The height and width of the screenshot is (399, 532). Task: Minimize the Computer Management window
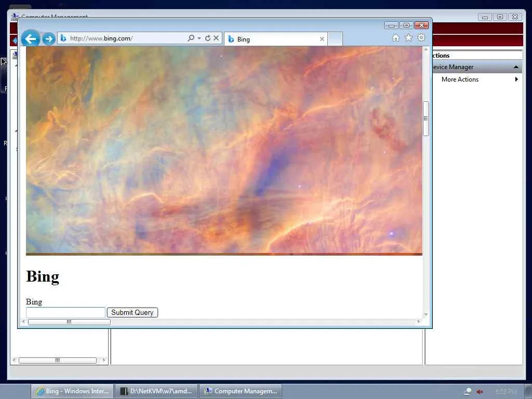(485, 17)
